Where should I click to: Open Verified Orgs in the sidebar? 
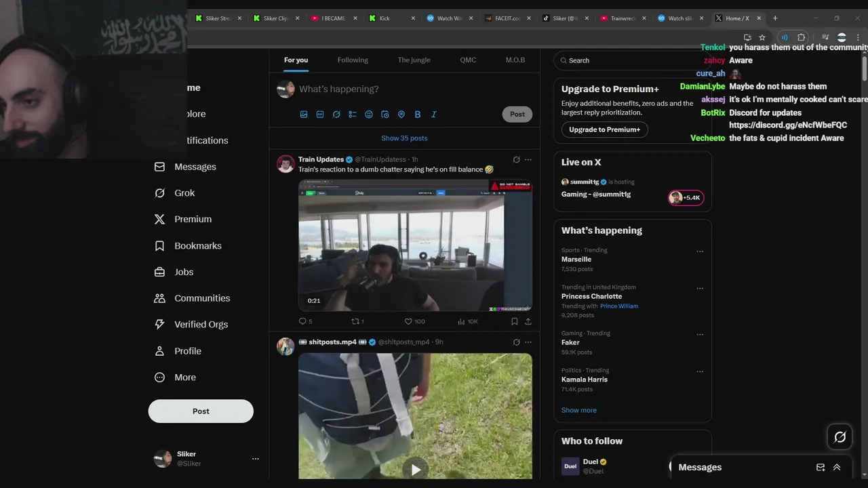point(191,325)
